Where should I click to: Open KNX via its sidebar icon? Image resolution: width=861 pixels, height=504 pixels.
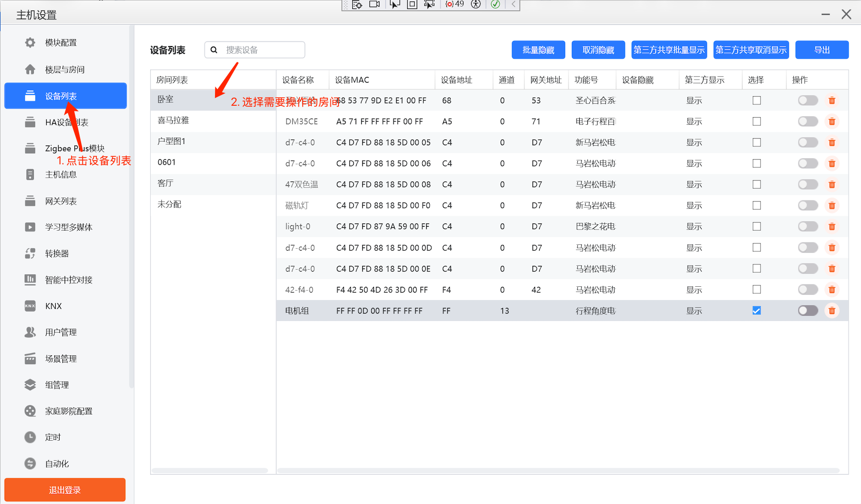(30, 306)
